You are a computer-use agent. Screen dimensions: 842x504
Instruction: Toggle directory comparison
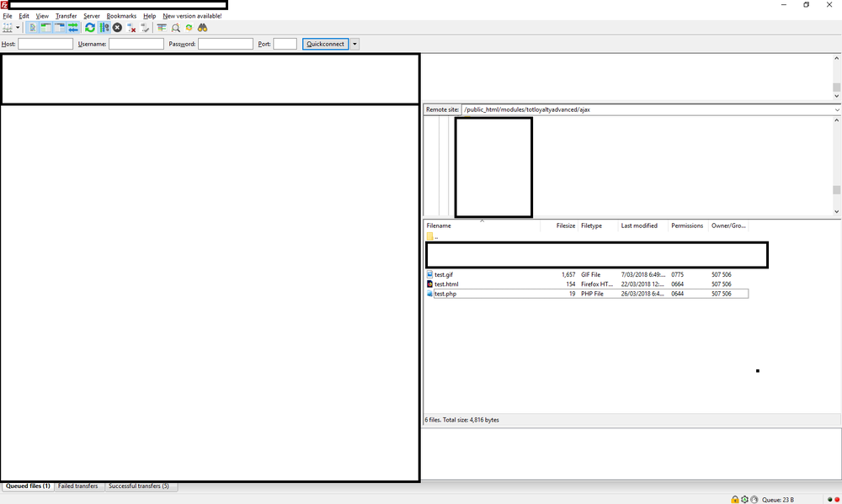[176, 28]
